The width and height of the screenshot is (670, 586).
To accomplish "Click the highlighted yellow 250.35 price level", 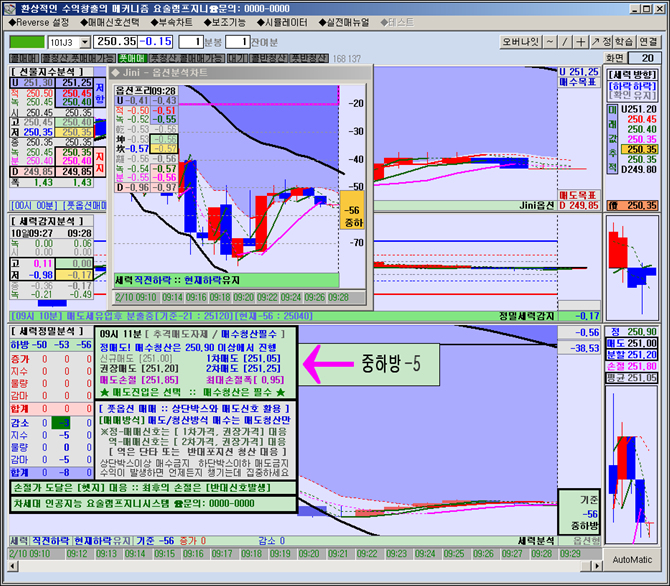I will pyautogui.click(x=639, y=149).
